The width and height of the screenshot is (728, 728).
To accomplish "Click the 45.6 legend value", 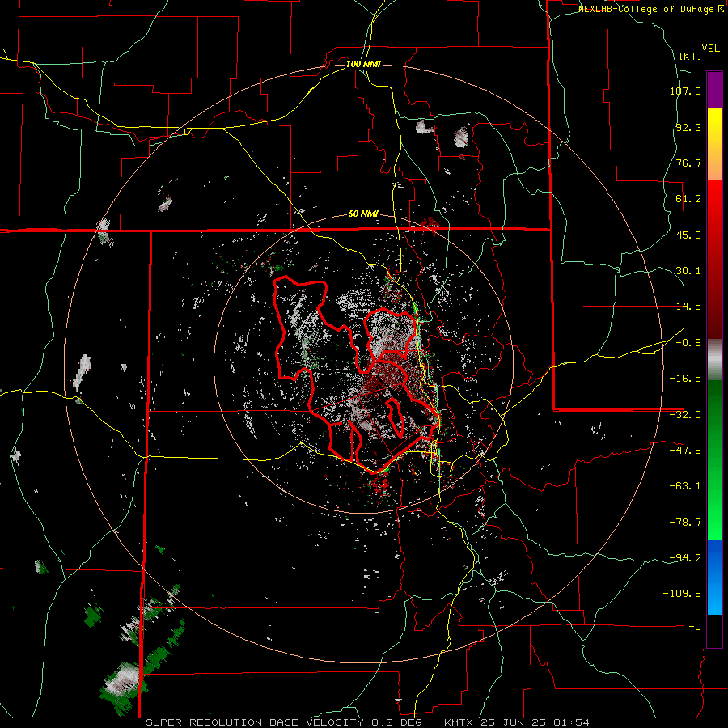I will coord(688,235).
